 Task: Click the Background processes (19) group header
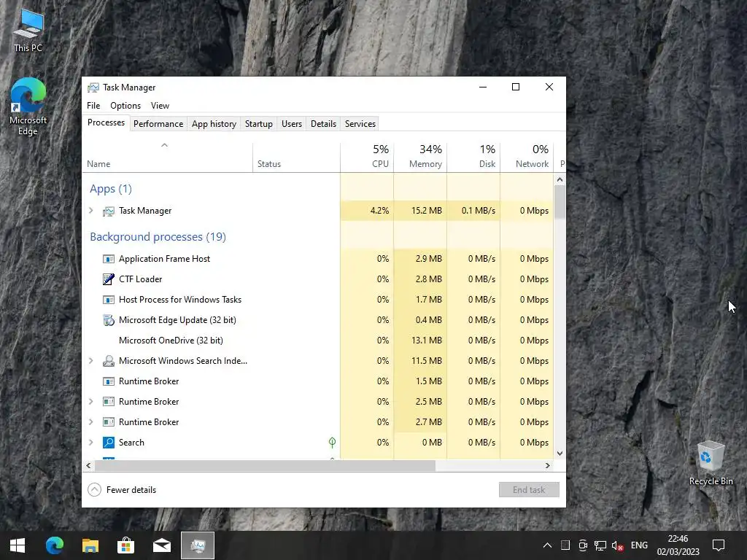(158, 237)
